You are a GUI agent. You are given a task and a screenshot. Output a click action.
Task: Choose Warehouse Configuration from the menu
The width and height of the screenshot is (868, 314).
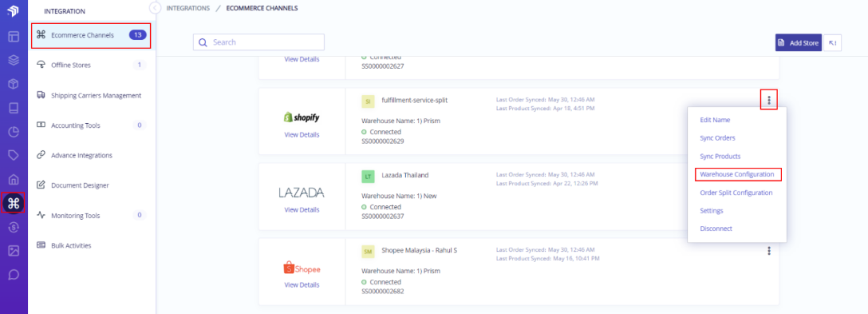(737, 174)
